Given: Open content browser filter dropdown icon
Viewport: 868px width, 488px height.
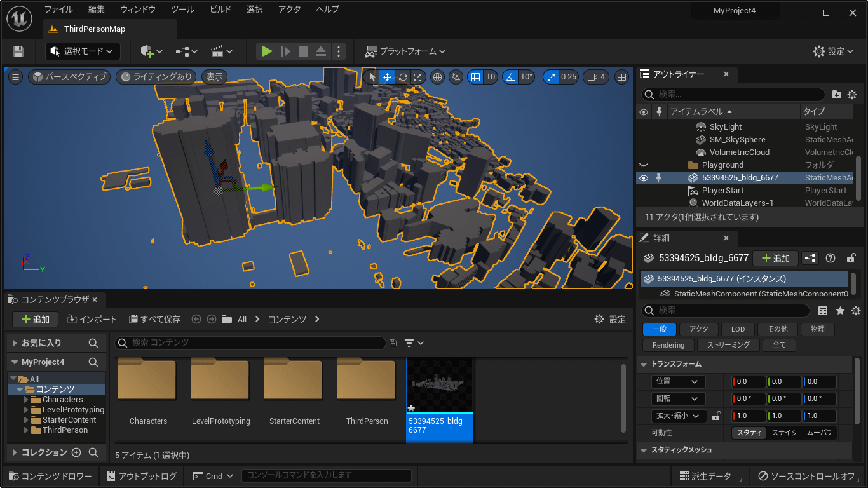Looking at the screenshot, I should point(414,343).
